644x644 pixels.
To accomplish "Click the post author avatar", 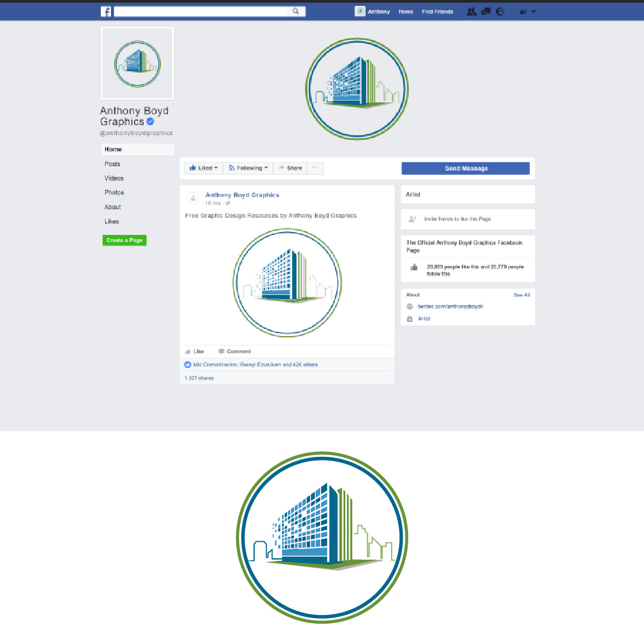I will click(x=194, y=198).
